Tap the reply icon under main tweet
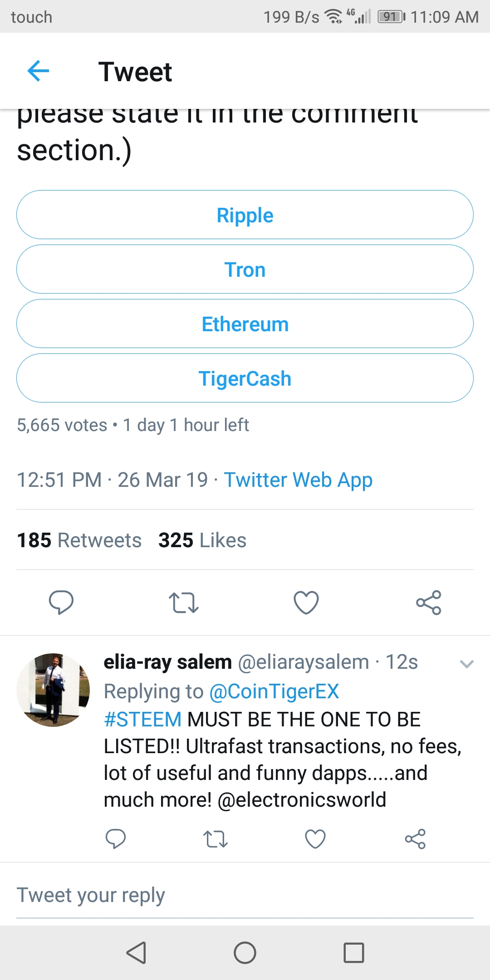490x980 pixels. point(61,603)
